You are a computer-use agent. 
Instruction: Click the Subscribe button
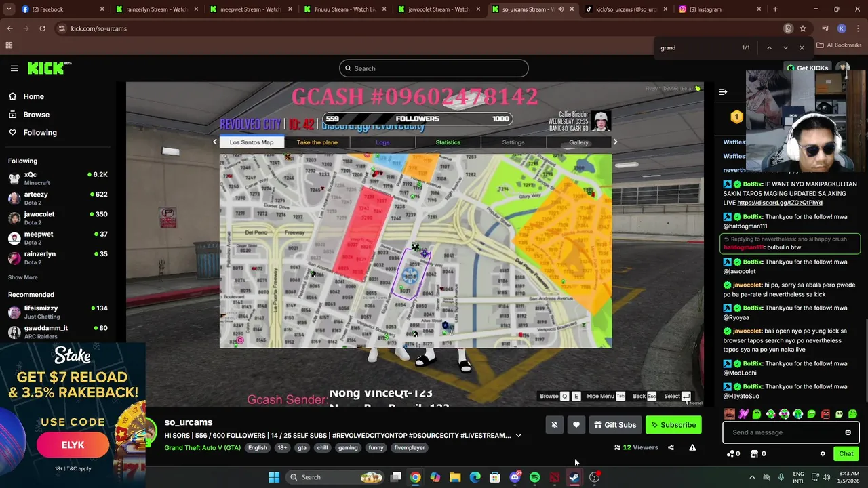point(673,425)
